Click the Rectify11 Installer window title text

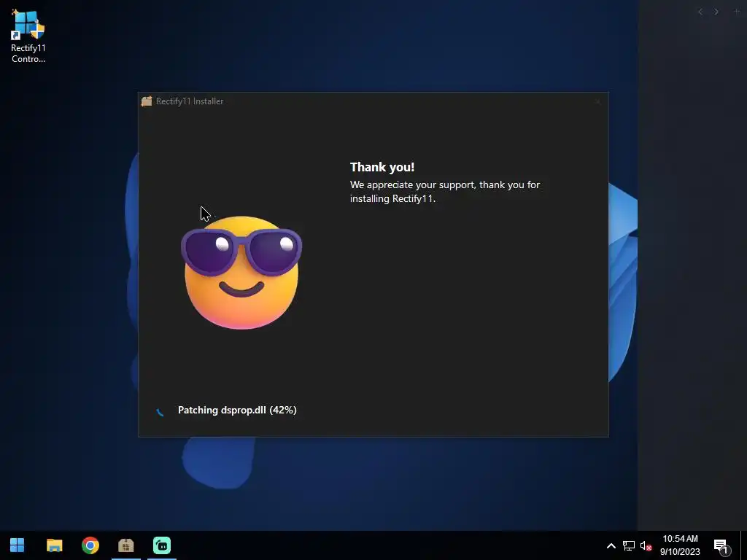click(190, 101)
